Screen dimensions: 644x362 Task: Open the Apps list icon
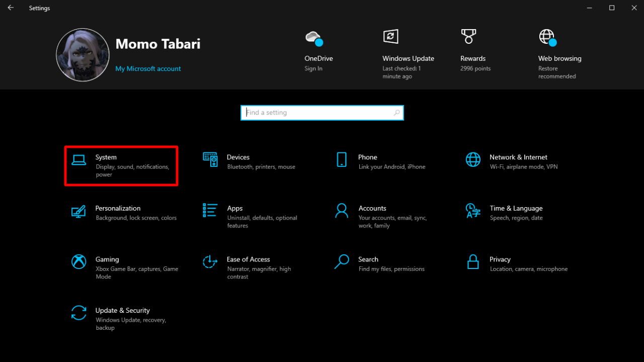click(x=210, y=210)
